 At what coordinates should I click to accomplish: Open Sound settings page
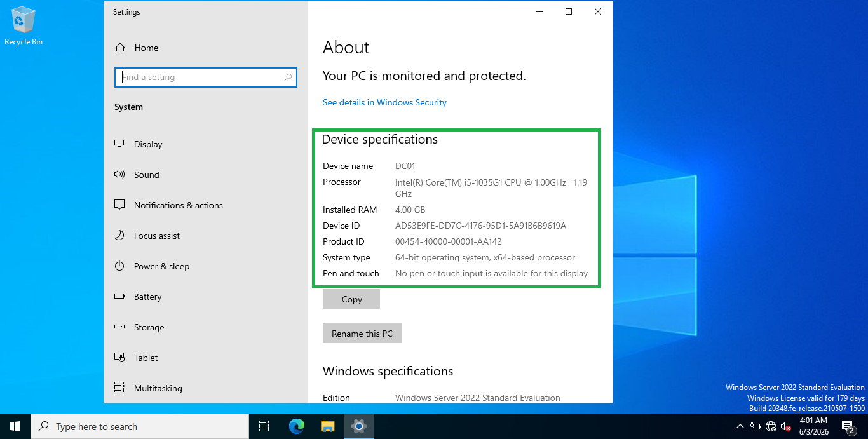147,175
